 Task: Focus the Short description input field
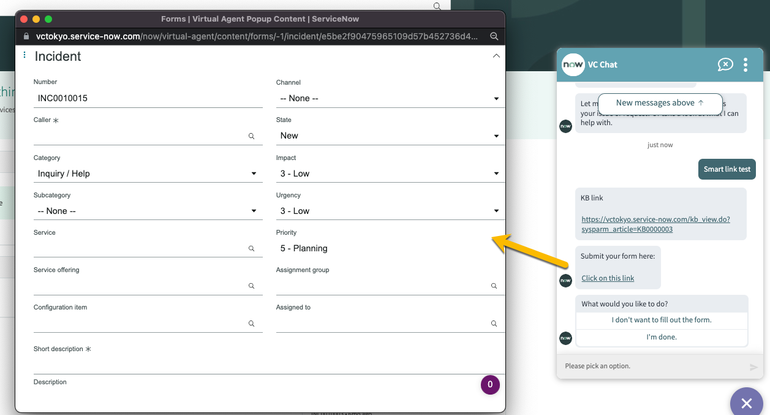269,365
